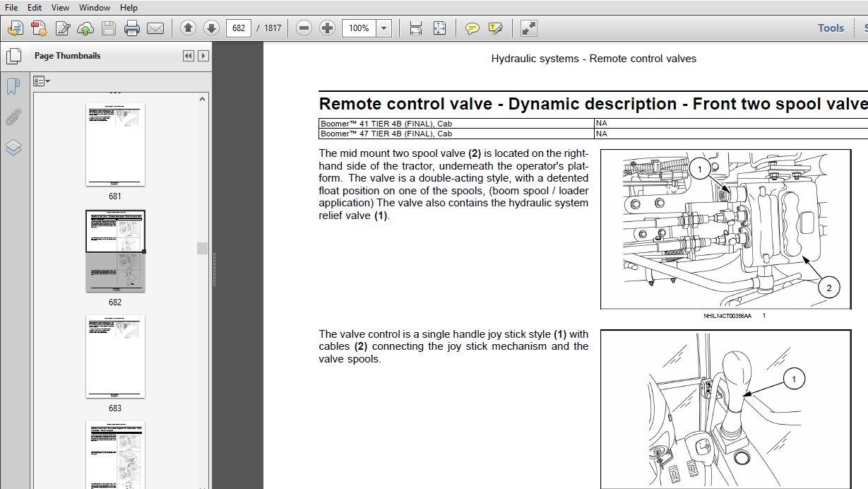Viewport: 868px width, 489px height.
Task: Toggle the Layers panel
Action: tap(13, 148)
